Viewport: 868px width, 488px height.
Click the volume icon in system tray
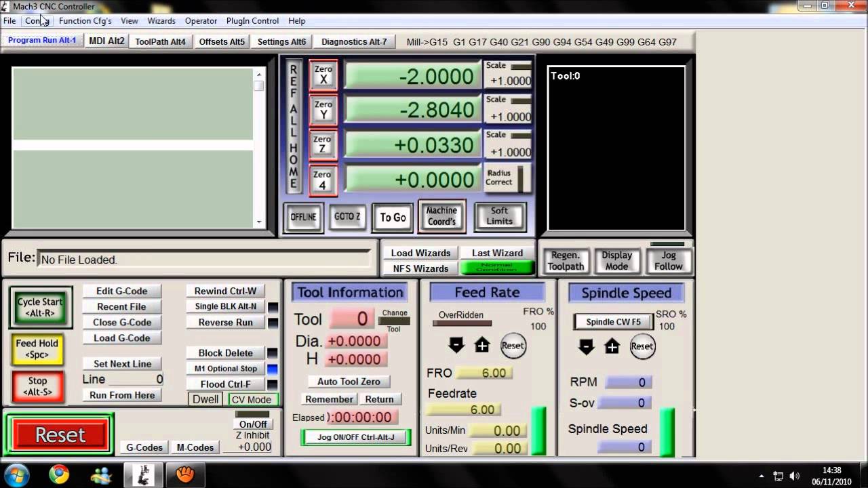795,476
